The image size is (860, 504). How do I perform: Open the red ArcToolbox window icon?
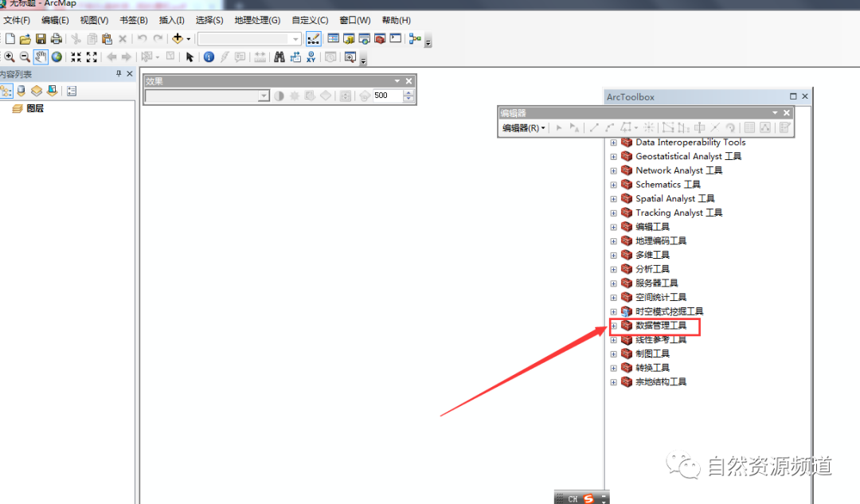point(380,38)
